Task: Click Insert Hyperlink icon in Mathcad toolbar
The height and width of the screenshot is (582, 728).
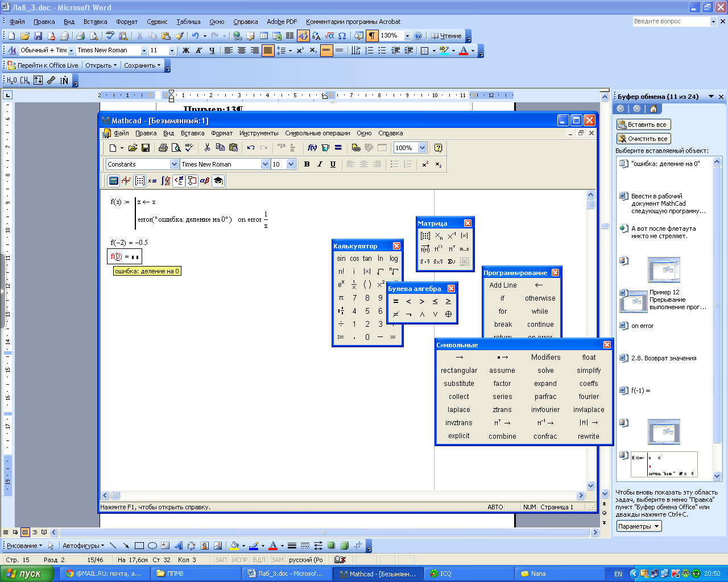Action: tap(356, 148)
